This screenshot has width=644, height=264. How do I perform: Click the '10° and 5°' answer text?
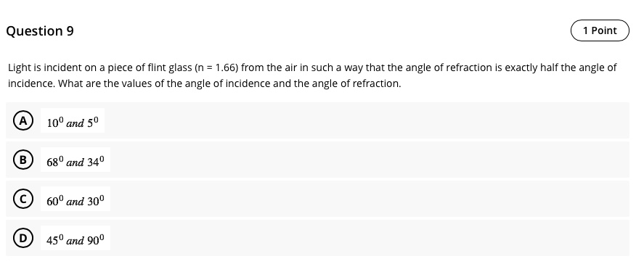point(73,122)
